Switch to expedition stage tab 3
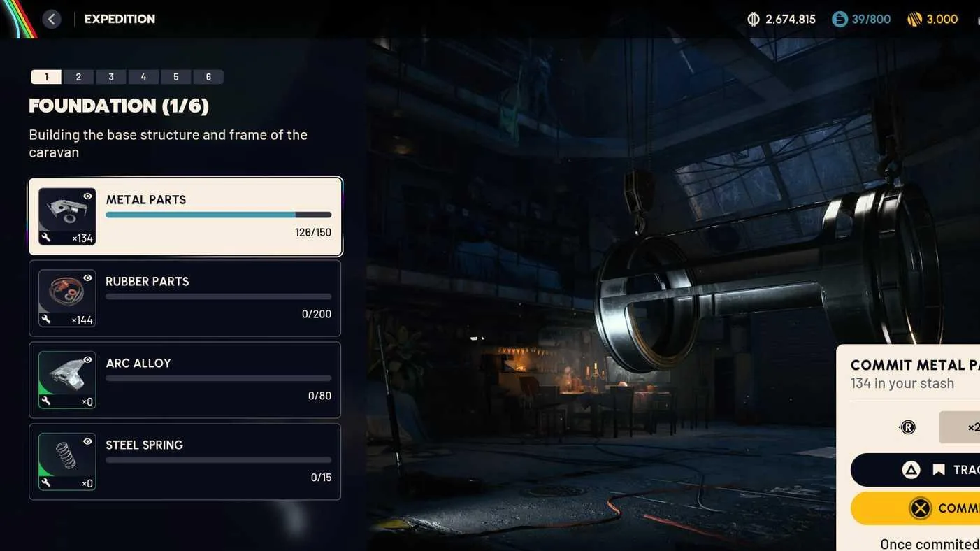 tap(111, 77)
